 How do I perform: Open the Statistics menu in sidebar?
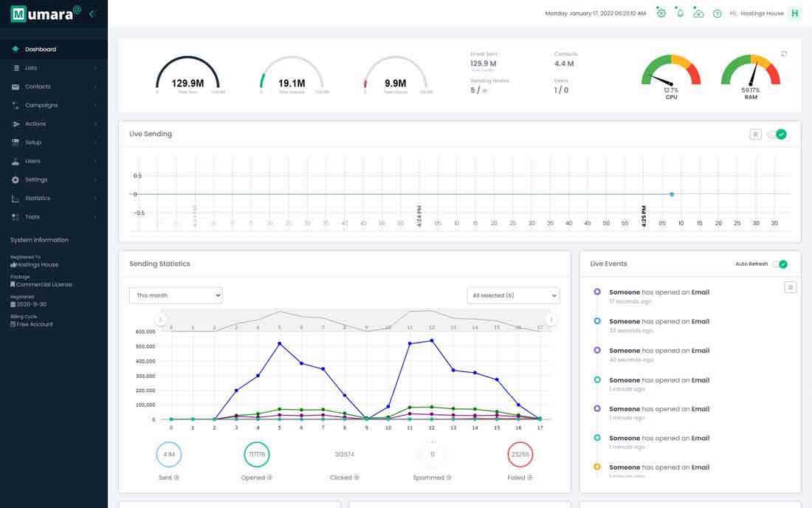(x=38, y=199)
